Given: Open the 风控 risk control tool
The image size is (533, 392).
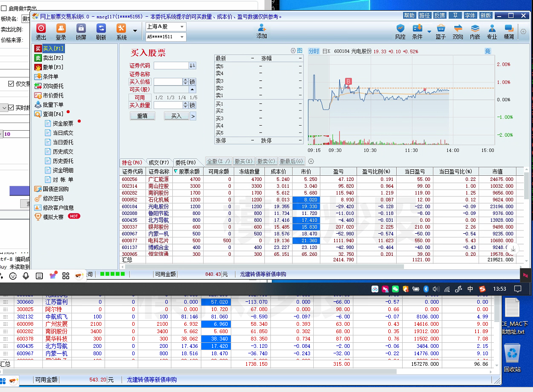Looking at the screenshot, I should click(400, 31).
